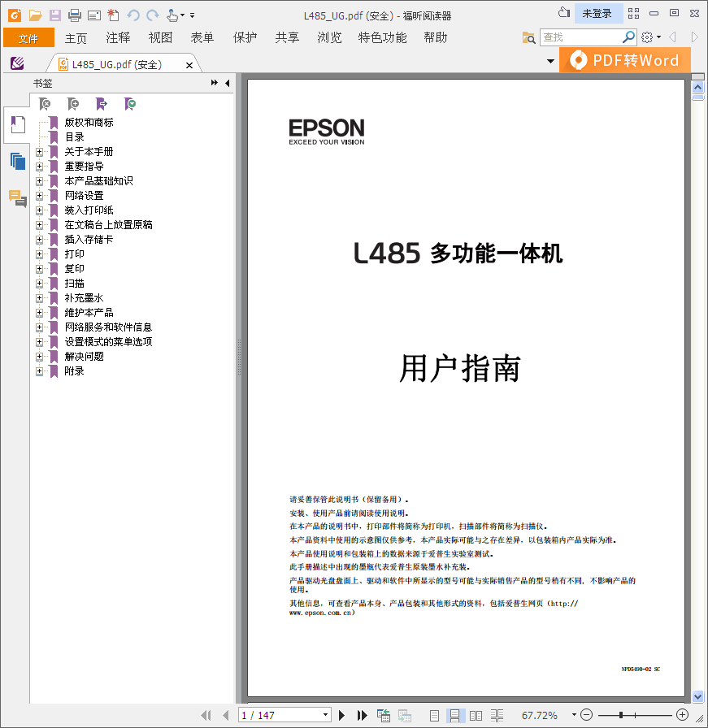Go to the last page
Image resolution: width=708 pixels, height=728 pixels.
point(362,716)
